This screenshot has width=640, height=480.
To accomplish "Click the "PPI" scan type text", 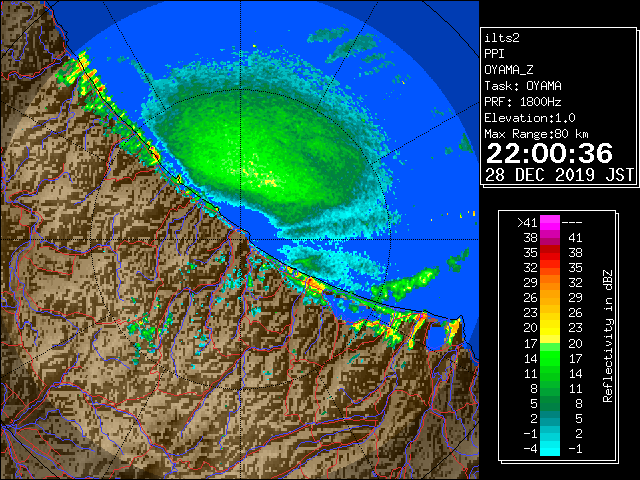I will pyautogui.click(x=494, y=54).
